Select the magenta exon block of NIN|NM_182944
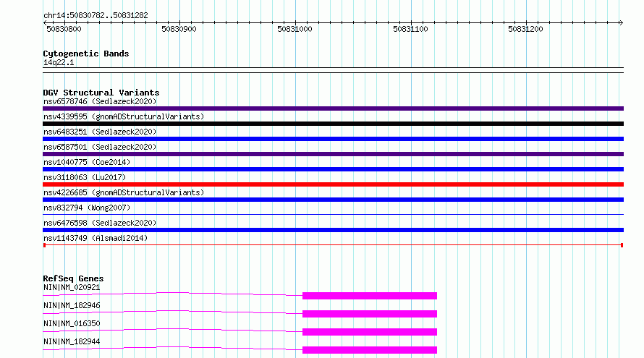This screenshot has height=358, width=644. click(x=370, y=350)
